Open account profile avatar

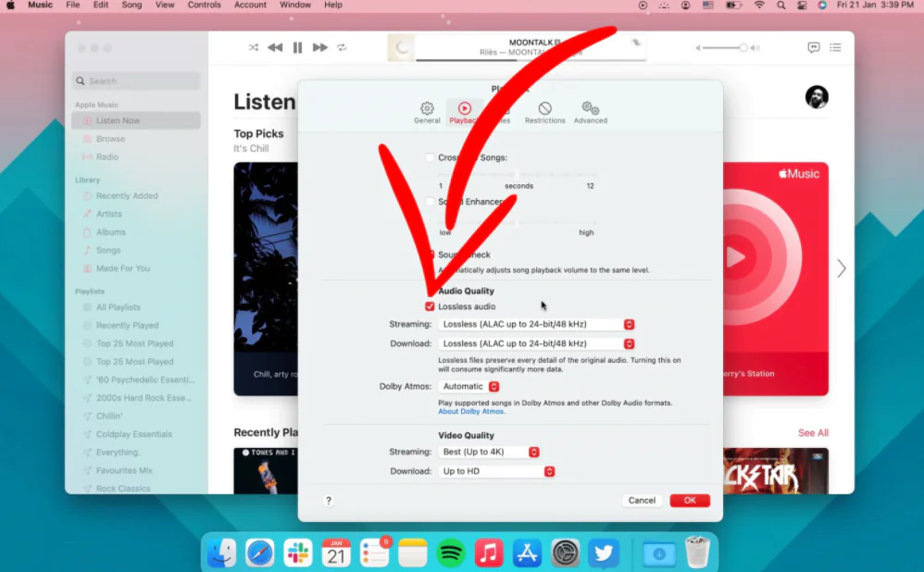click(x=817, y=96)
